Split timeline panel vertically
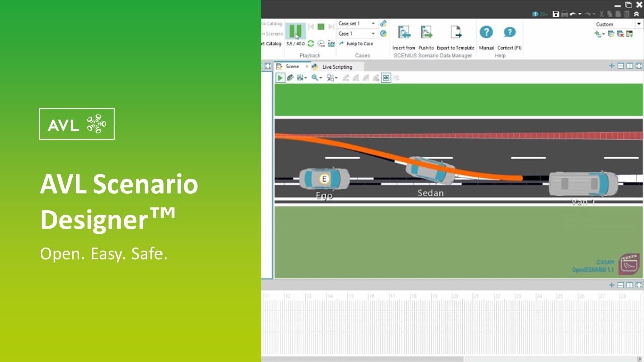 pos(630,285)
